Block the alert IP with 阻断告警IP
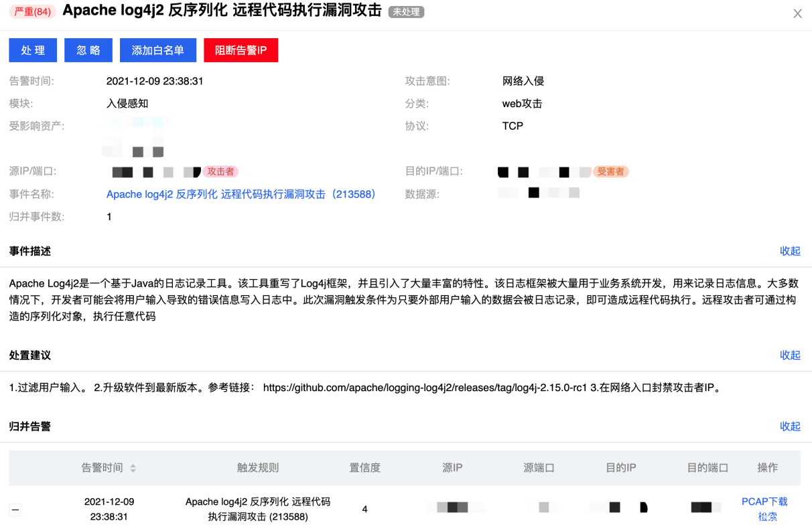Screen dimensions: 812x529 tap(241, 50)
